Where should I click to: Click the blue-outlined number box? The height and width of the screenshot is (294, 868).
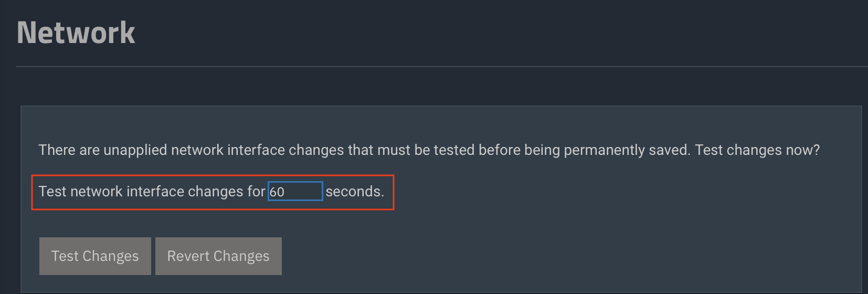pyautogui.click(x=295, y=192)
